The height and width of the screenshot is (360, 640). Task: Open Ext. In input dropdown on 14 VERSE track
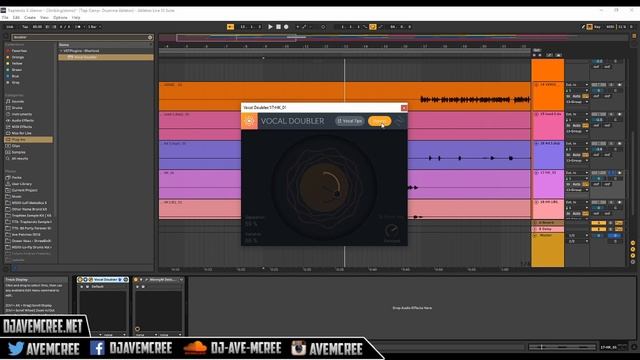click(577, 85)
